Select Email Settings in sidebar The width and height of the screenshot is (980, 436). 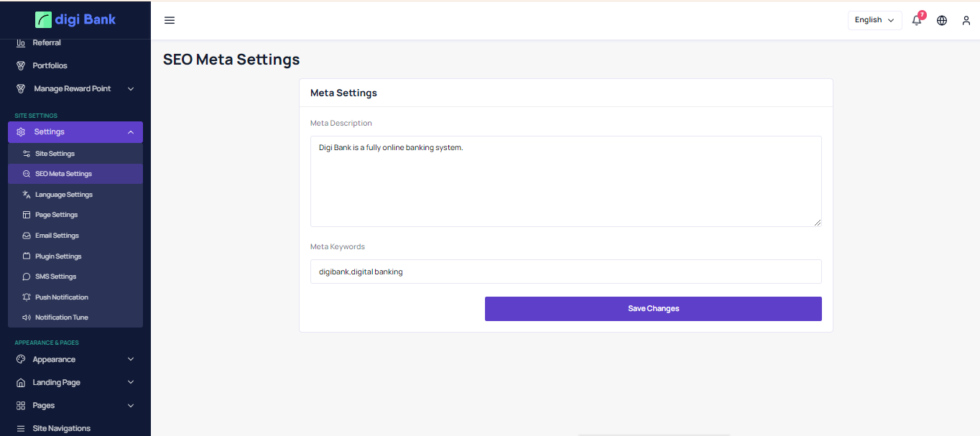point(57,236)
